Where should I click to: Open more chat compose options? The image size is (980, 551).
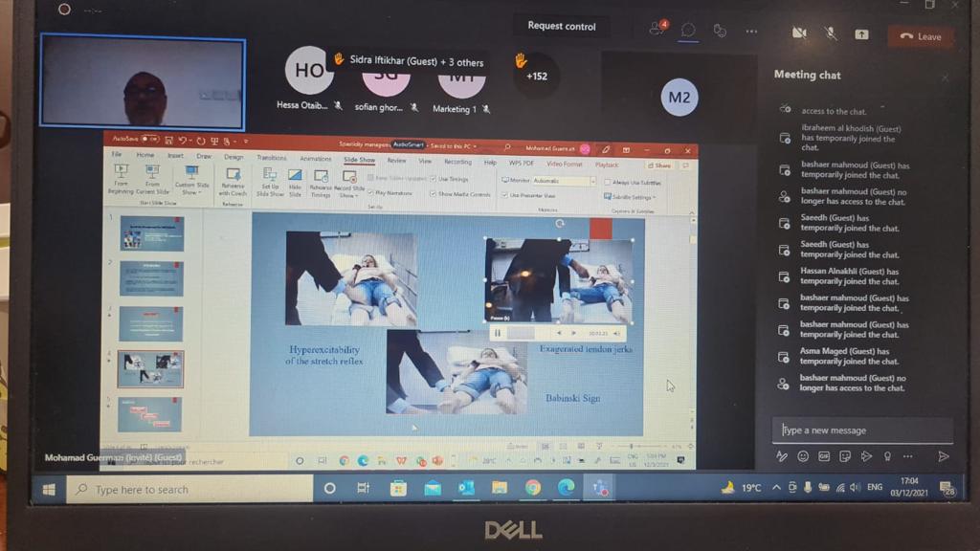(908, 456)
